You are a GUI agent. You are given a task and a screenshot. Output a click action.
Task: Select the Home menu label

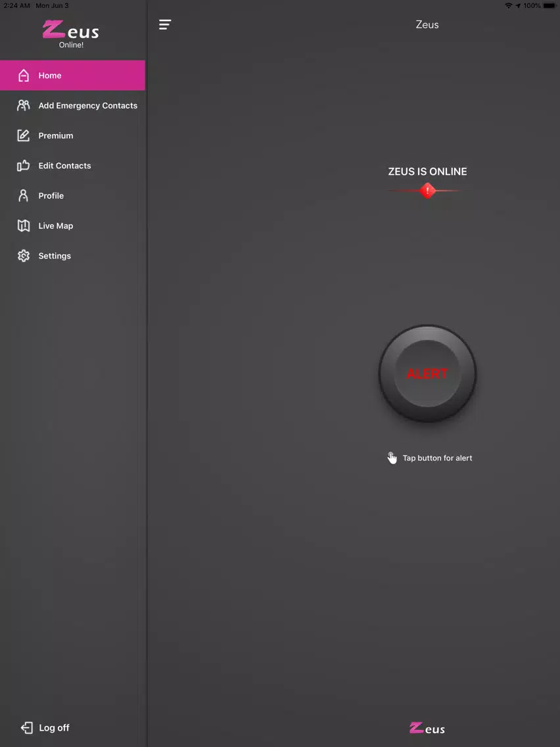point(50,75)
